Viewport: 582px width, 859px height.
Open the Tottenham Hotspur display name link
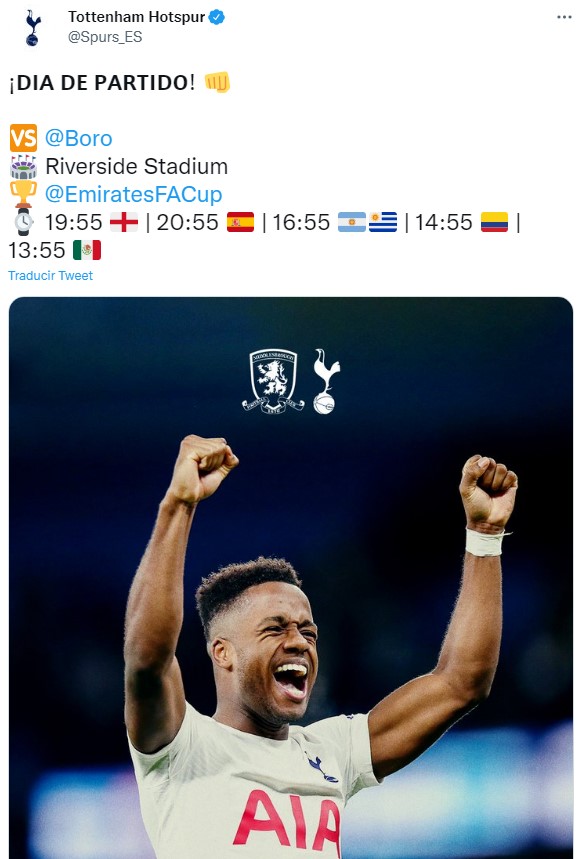(136, 18)
